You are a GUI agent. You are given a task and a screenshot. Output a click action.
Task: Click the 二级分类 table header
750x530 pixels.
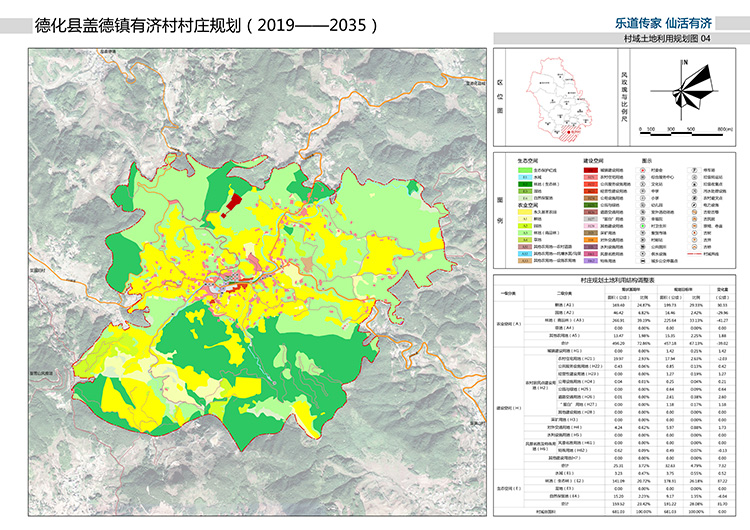[564, 294]
